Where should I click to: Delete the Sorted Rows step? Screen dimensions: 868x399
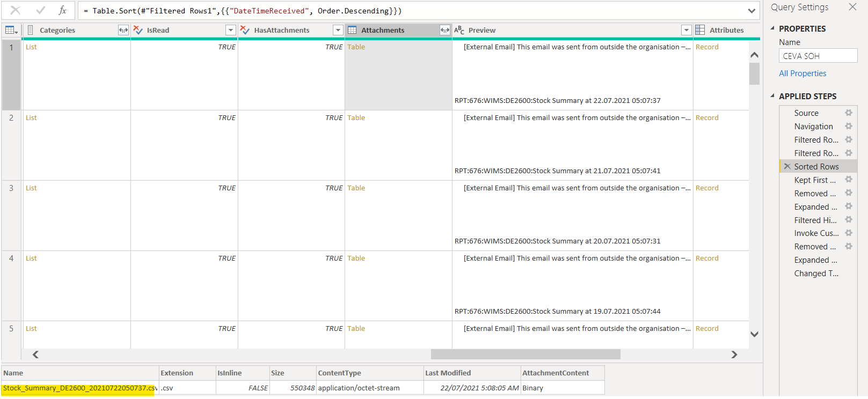click(787, 166)
